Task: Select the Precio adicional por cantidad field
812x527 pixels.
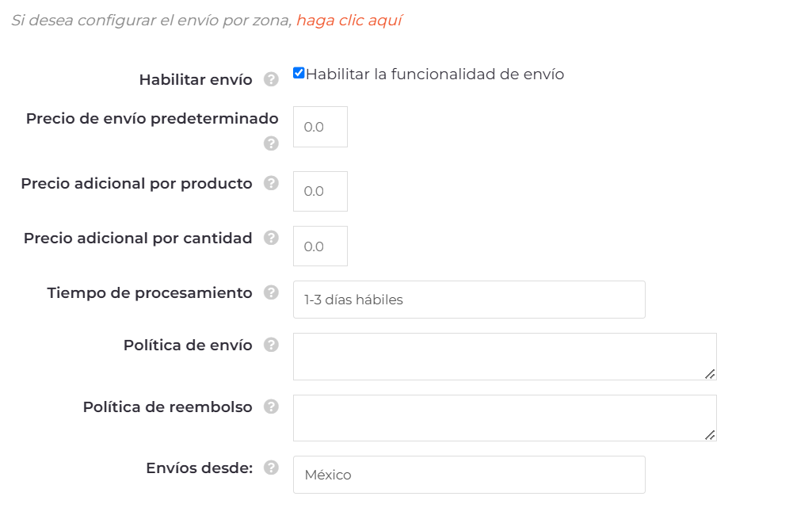Action: coord(320,246)
